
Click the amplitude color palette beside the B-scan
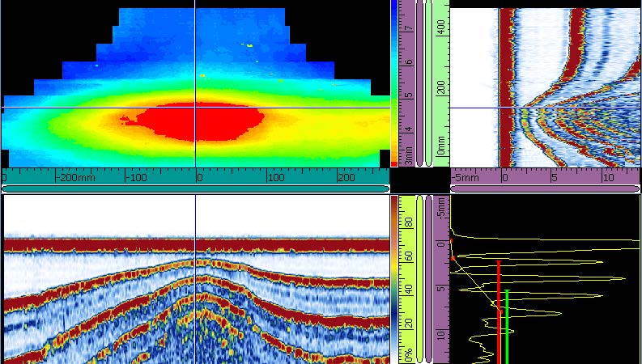pos(394,279)
